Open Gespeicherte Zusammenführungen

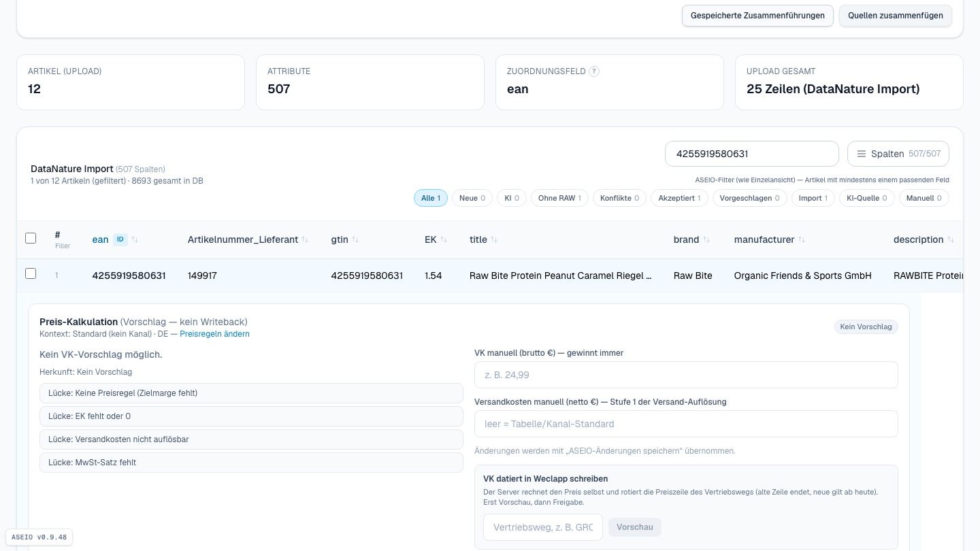(x=757, y=16)
